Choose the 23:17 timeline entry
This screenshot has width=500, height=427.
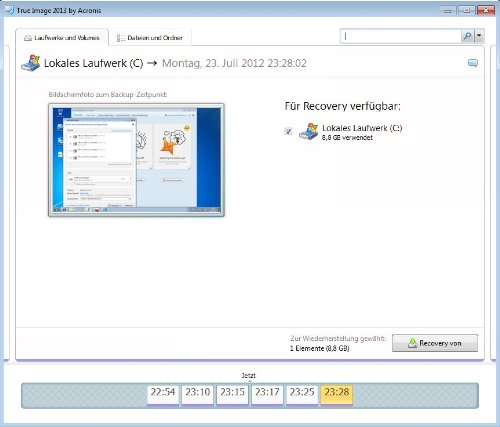(x=267, y=395)
